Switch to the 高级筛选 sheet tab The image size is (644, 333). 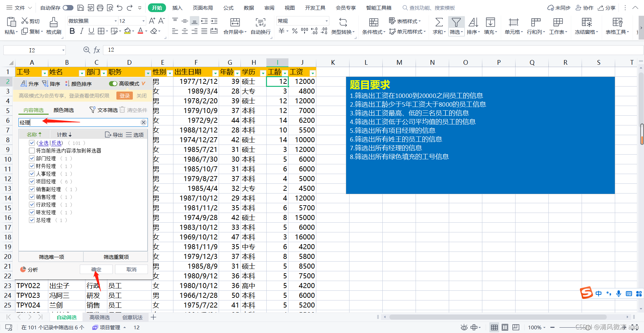[100, 317]
